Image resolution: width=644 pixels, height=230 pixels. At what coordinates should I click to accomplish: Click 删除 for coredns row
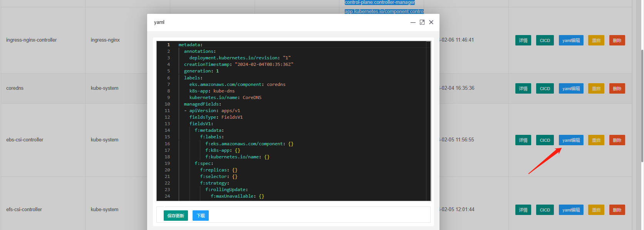pos(617,89)
